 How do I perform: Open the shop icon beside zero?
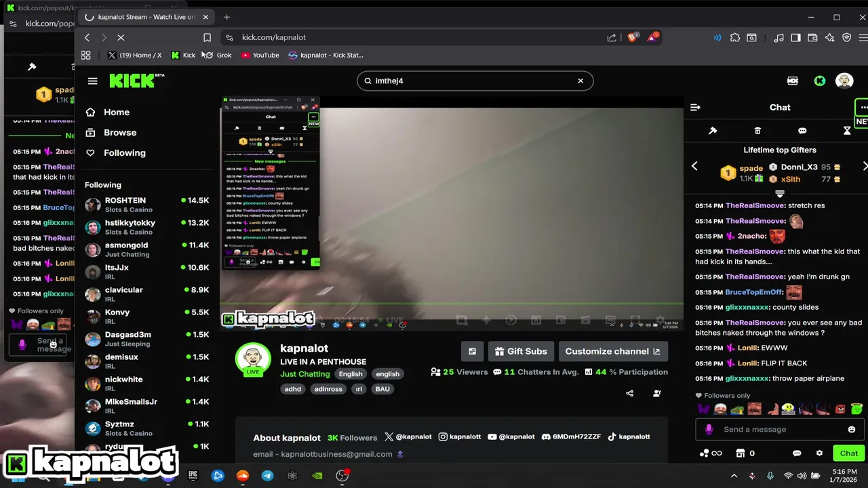pyautogui.click(x=741, y=453)
